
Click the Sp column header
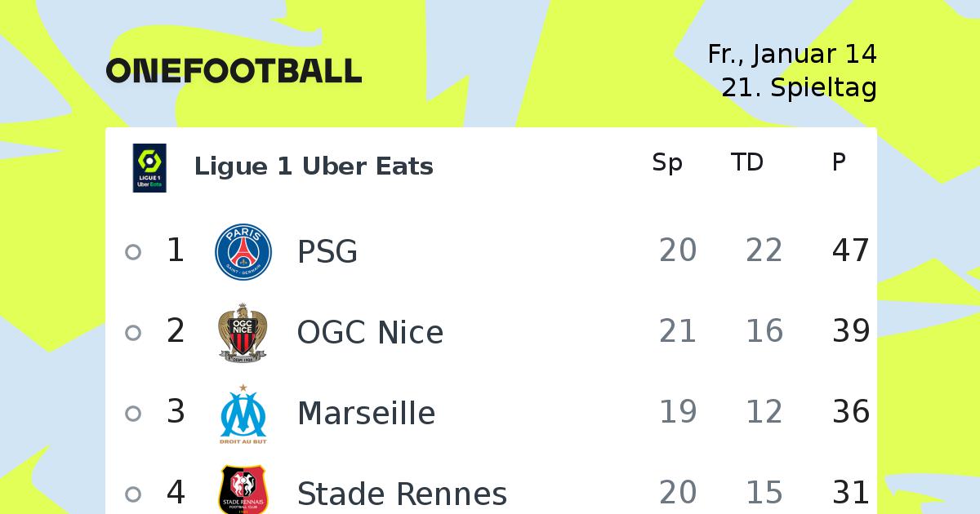[x=667, y=163]
